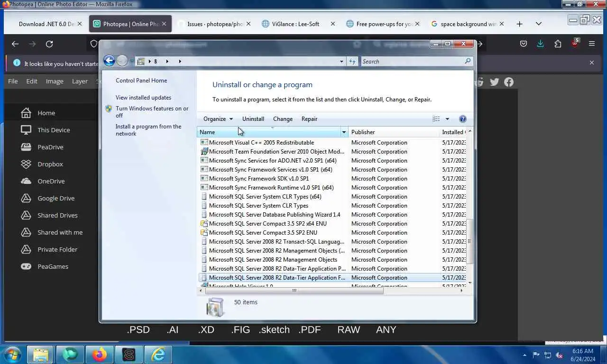Click muted volume icon in system tray
This screenshot has width=607, height=364.
pyautogui.click(x=559, y=355)
